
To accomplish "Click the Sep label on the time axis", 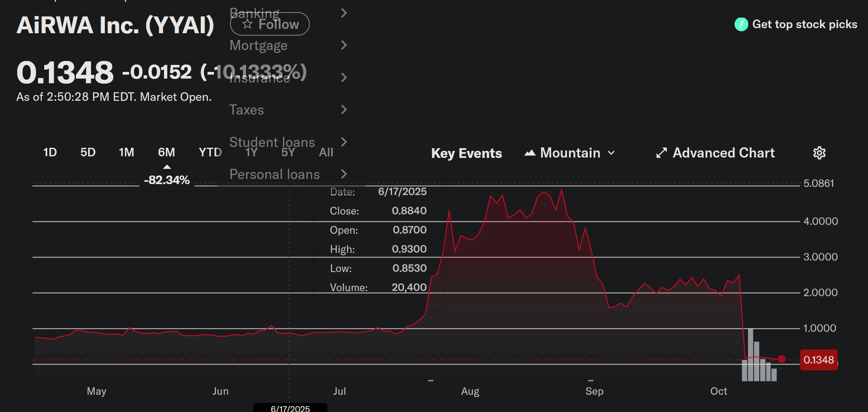I will pyautogui.click(x=595, y=391).
